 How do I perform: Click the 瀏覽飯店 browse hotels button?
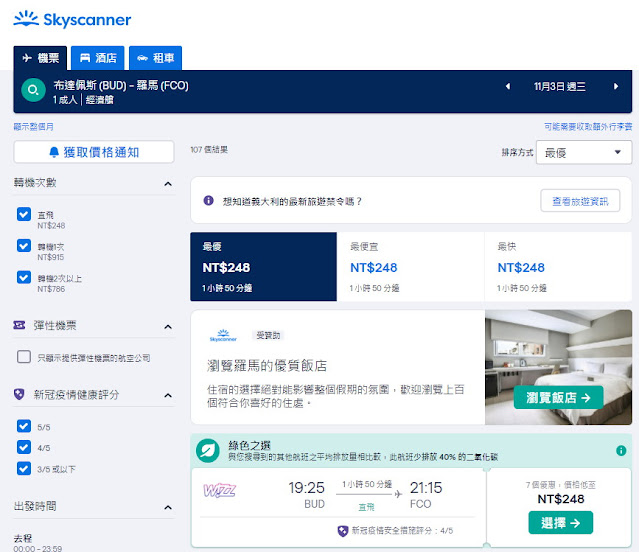point(558,397)
